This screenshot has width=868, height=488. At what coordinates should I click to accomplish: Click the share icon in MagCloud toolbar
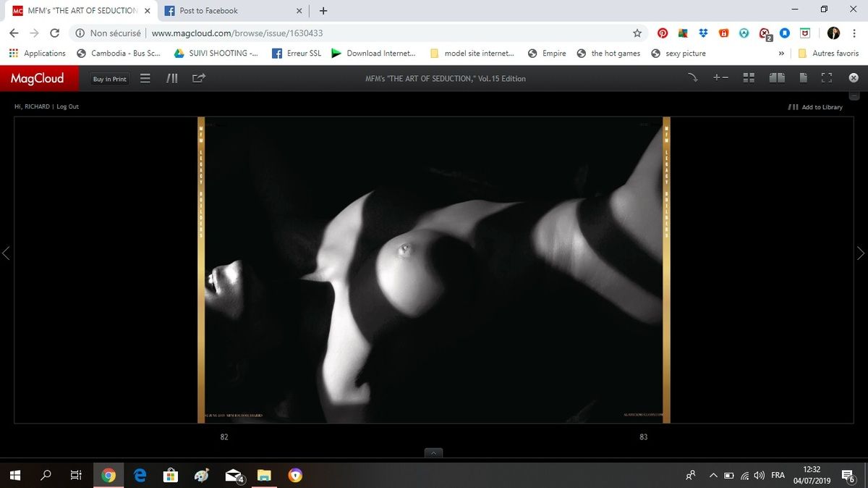199,78
